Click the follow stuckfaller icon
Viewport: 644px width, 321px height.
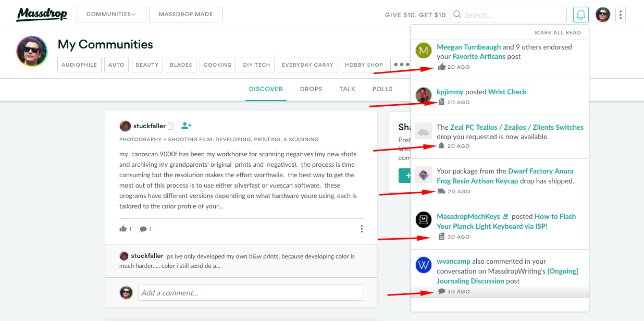pos(187,126)
